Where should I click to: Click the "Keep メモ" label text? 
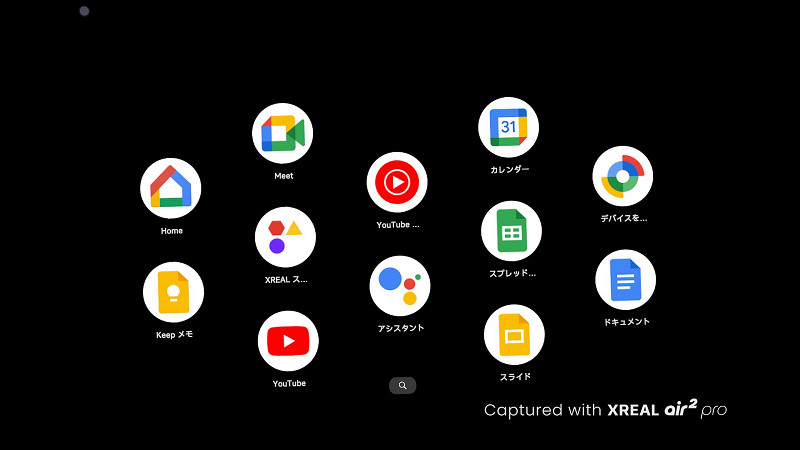(174, 335)
